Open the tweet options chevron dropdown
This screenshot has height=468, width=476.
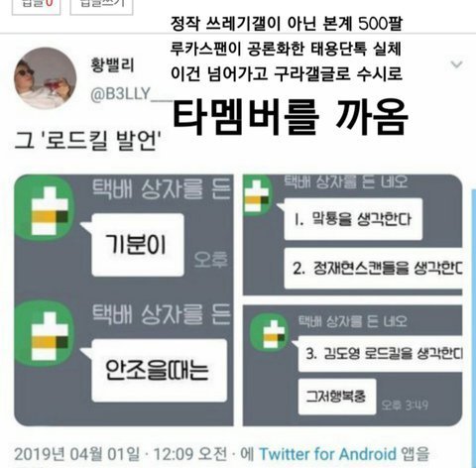456,64
